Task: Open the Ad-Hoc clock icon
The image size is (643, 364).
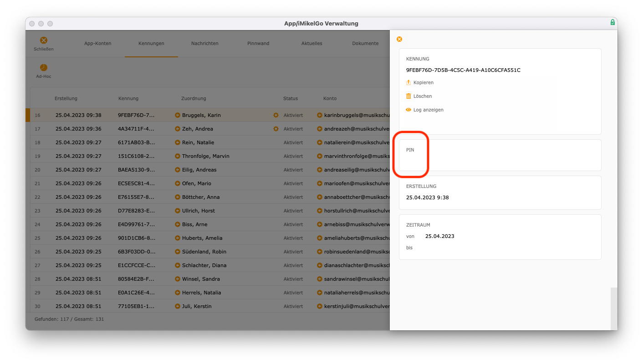Action: pyautogui.click(x=44, y=67)
